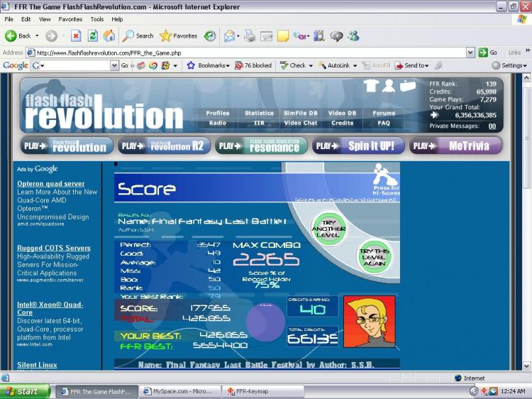Click the cartoon avatar picture
This screenshot has width=532, height=399.
tap(369, 321)
